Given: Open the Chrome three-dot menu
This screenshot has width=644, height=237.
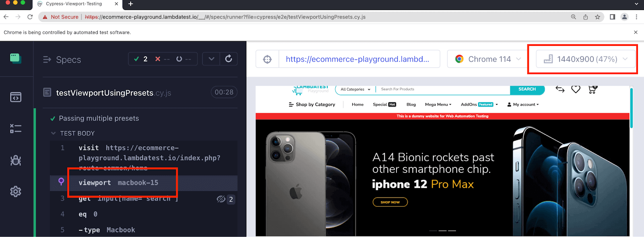Looking at the screenshot, I should 636,17.
